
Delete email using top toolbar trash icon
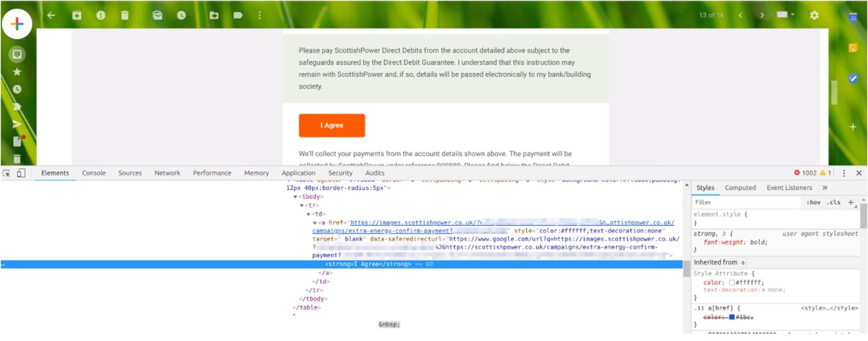(x=124, y=15)
